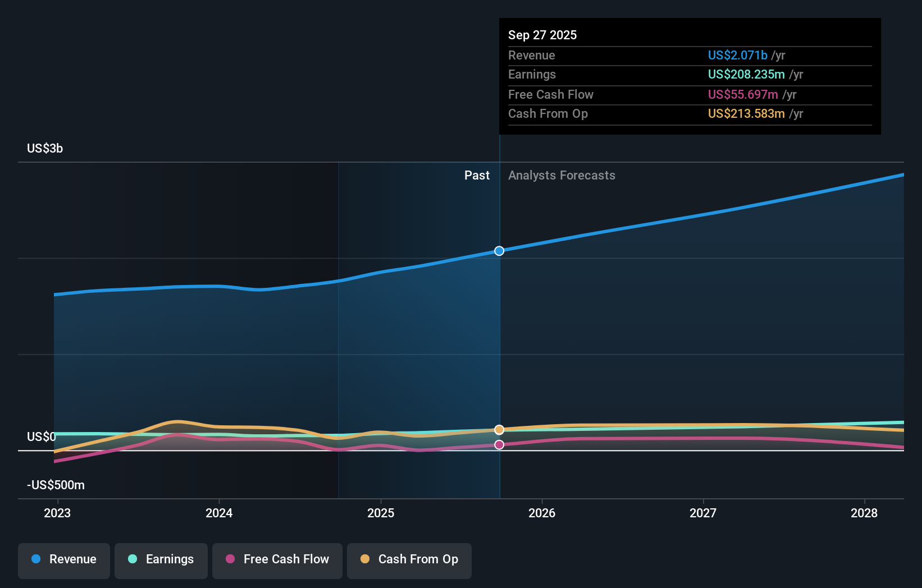This screenshot has height=588, width=922.
Task: Click the Revenue value US$2.071b in tooltip
Action: [737, 55]
